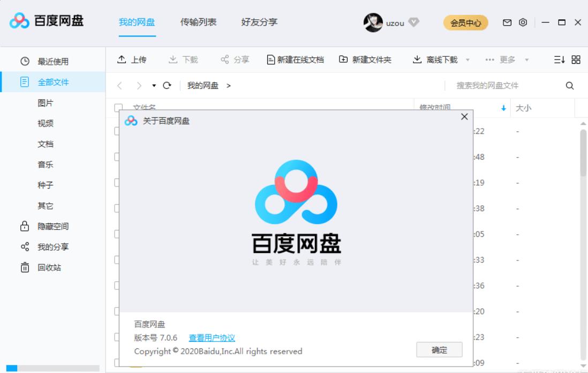Expand the 更多 dropdown arrow

click(x=526, y=59)
